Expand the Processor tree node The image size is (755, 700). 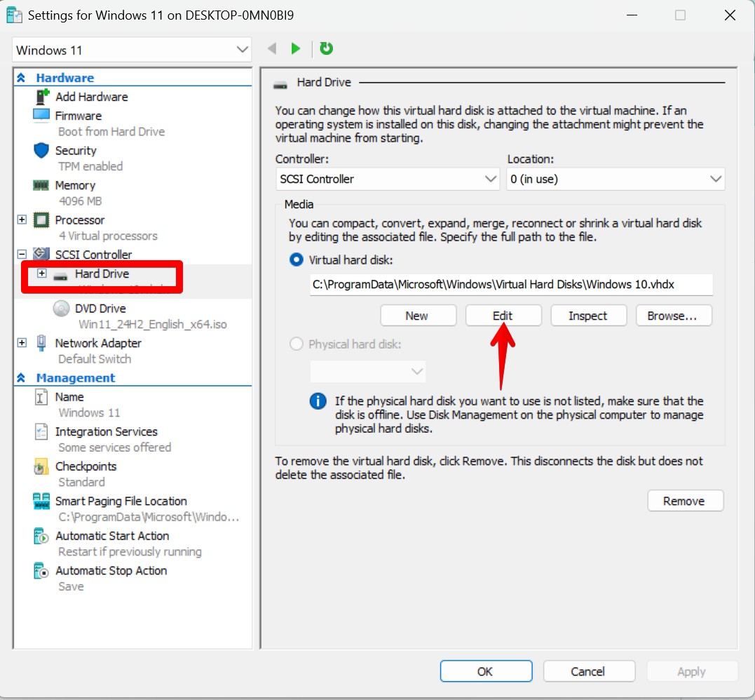click(x=22, y=220)
